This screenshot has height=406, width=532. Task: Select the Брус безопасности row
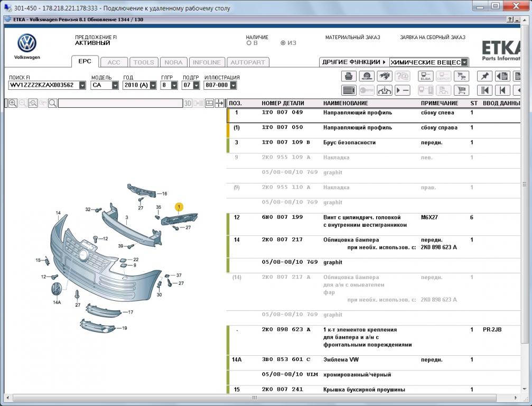tap(373, 145)
